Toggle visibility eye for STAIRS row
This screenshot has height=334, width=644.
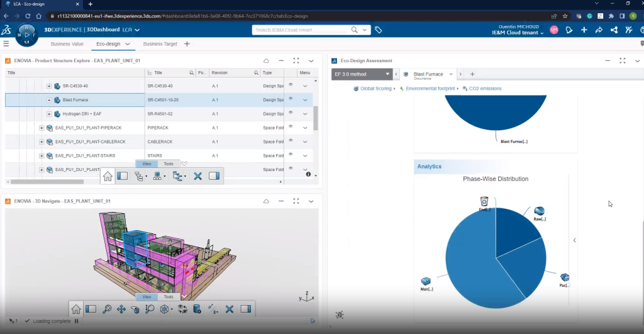[291, 155]
